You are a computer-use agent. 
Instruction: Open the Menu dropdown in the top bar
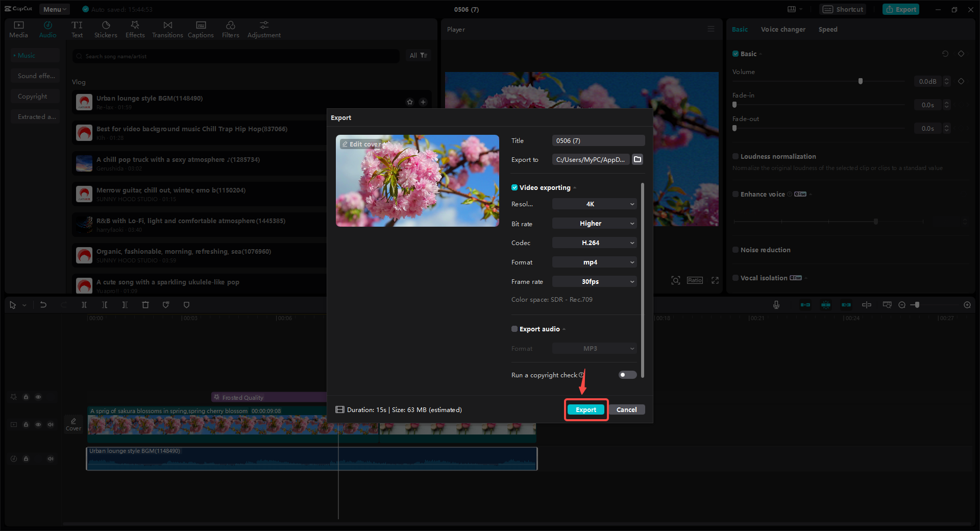(54, 9)
